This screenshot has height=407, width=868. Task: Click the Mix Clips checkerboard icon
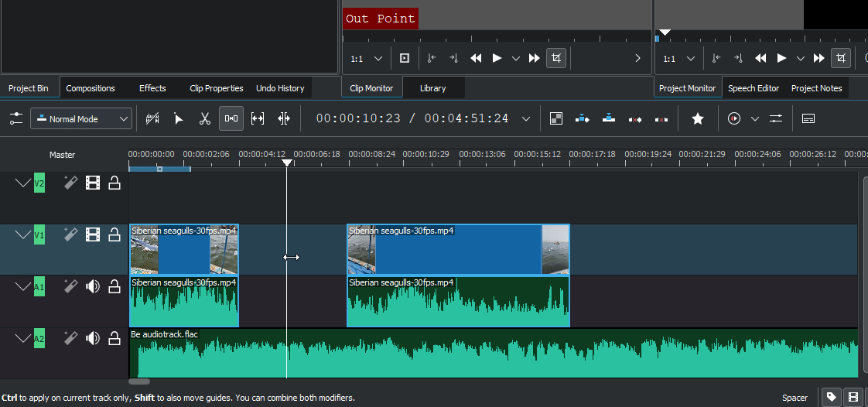(555, 118)
